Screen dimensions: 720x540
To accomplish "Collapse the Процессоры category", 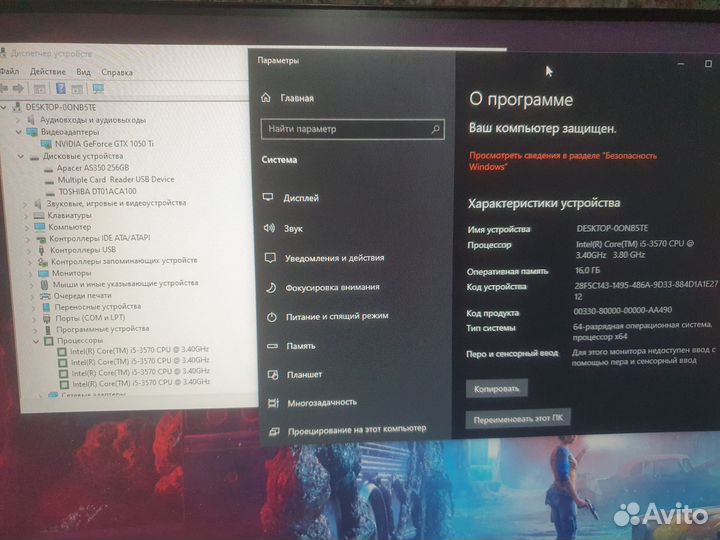I will (x=36, y=341).
